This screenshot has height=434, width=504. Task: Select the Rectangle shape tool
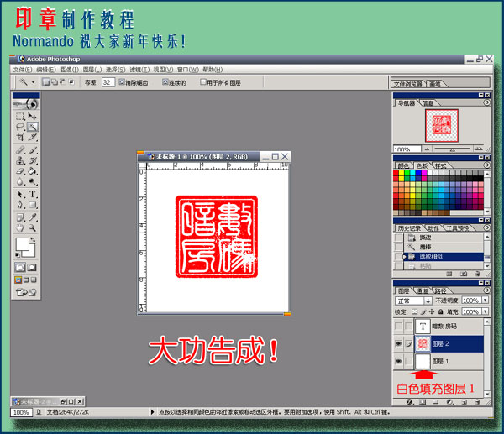tap(33, 205)
